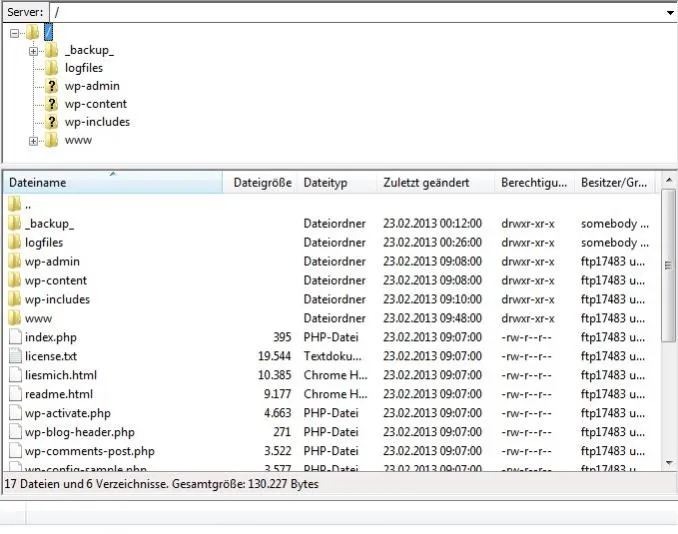Collapse the root directory tree node
678x534 pixels.
pyautogui.click(x=14, y=33)
